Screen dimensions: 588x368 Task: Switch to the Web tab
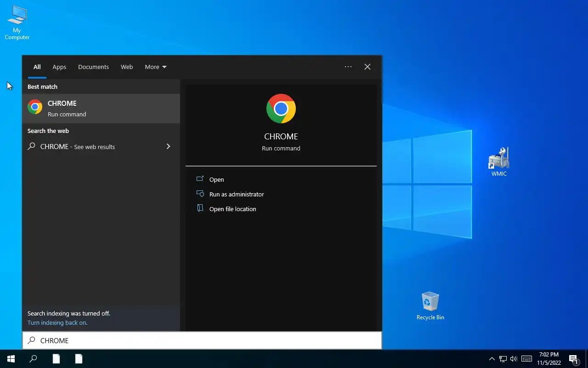coord(127,67)
